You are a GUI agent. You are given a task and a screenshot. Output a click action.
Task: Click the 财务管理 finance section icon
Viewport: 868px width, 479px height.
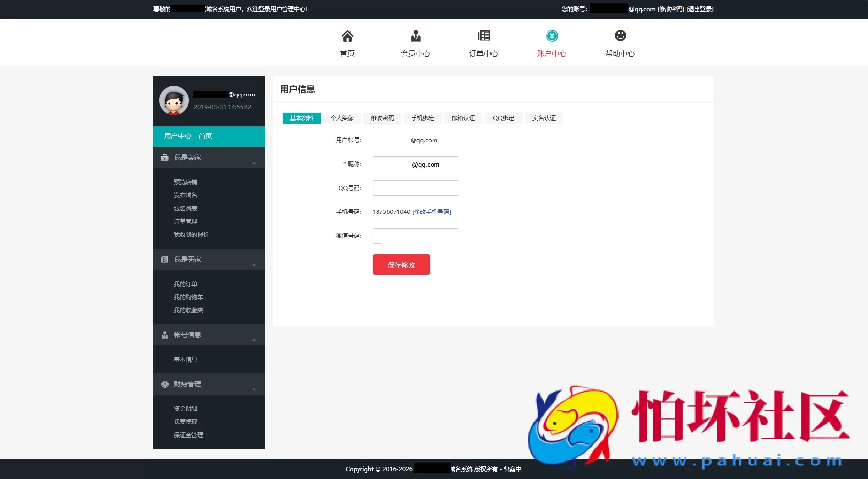pyautogui.click(x=165, y=384)
